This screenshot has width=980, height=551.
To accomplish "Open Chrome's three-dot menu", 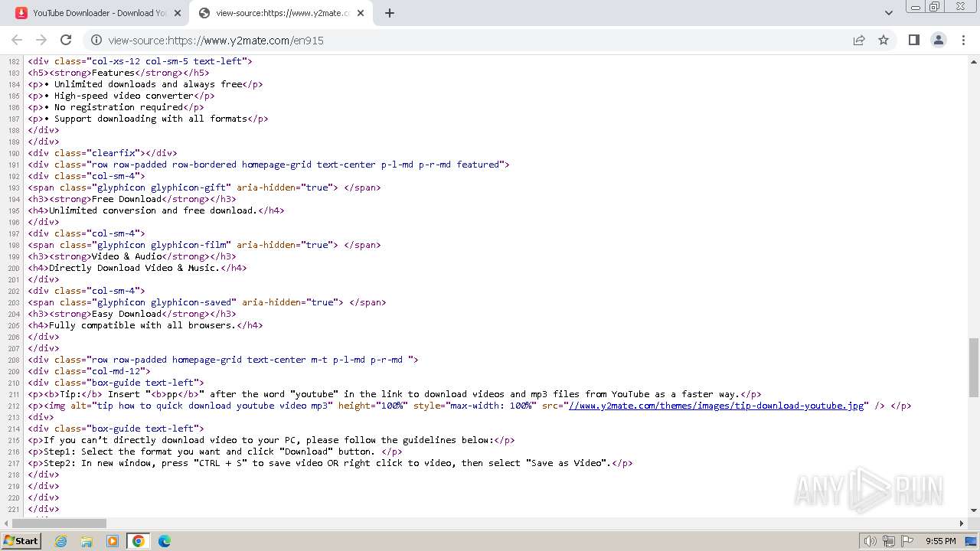I will point(962,40).
